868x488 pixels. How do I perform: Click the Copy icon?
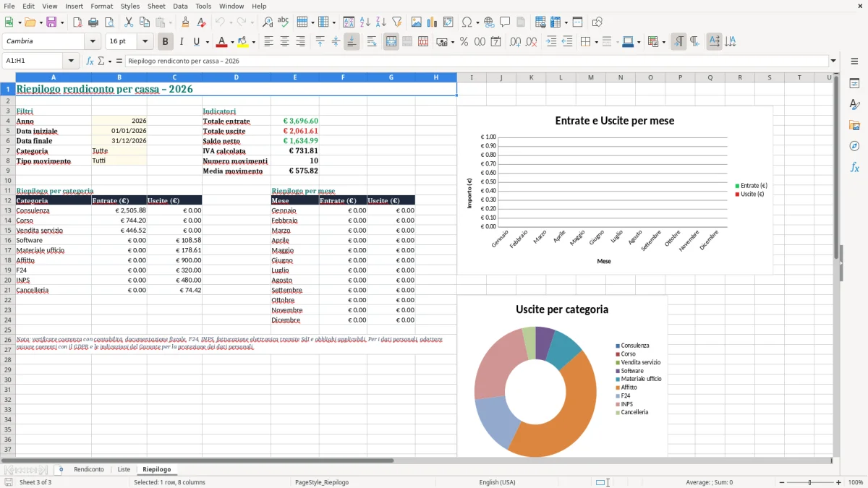(143, 22)
